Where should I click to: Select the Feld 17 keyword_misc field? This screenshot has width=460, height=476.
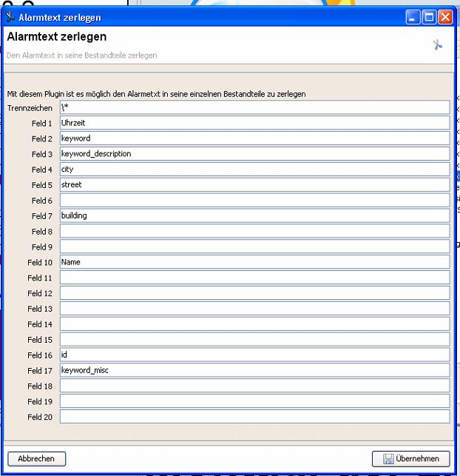254,370
